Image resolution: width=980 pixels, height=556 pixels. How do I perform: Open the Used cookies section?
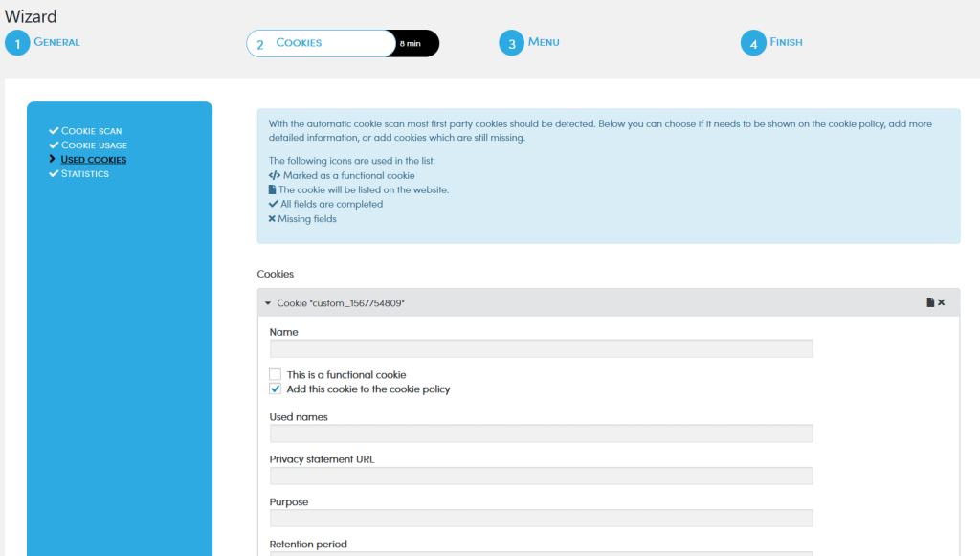[x=93, y=159]
